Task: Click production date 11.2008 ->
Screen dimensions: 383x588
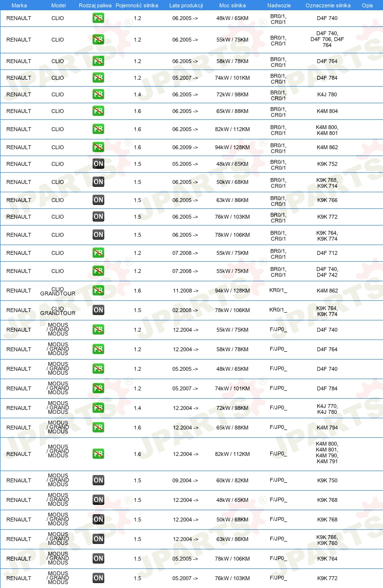Action: coord(185,291)
